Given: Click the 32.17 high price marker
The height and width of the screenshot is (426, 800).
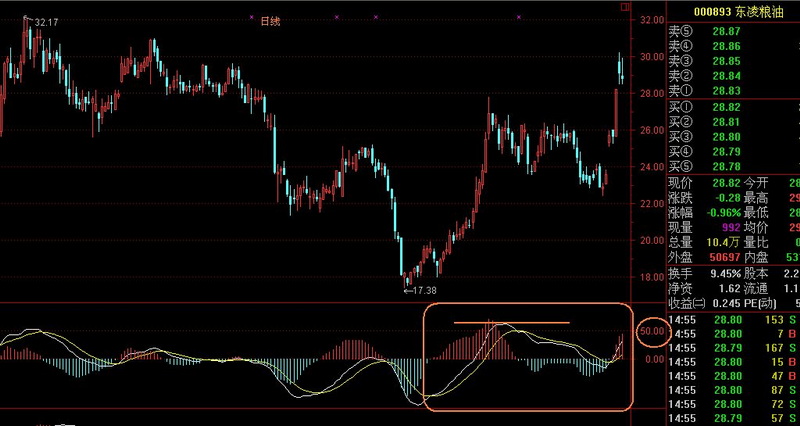Looking at the screenshot, I should [x=44, y=21].
